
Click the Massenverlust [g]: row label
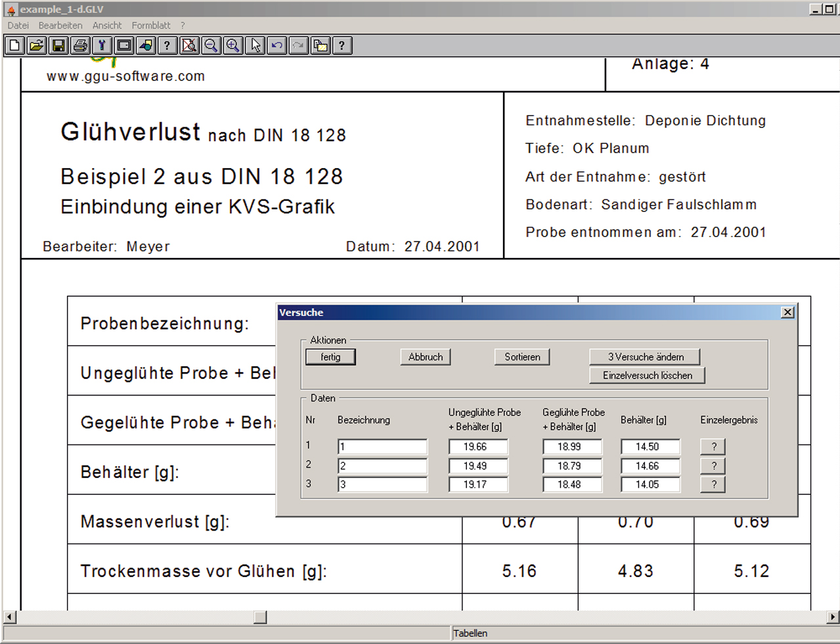tap(155, 522)
